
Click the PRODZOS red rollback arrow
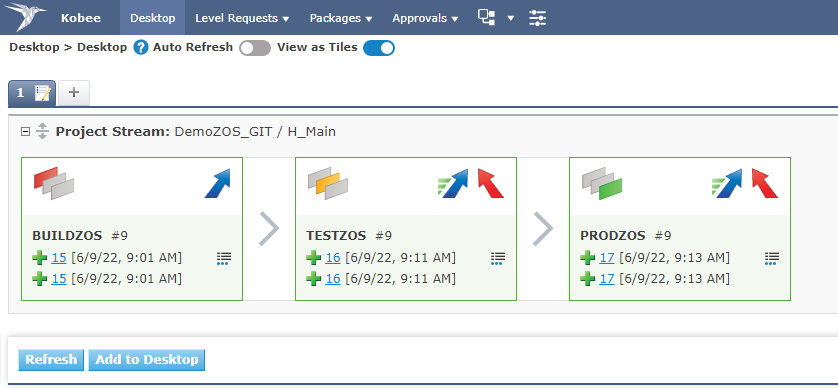[x=765, y=183]
